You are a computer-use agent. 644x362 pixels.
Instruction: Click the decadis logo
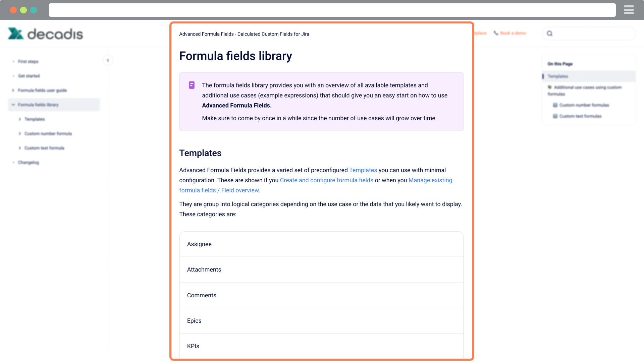click(45, 34)
